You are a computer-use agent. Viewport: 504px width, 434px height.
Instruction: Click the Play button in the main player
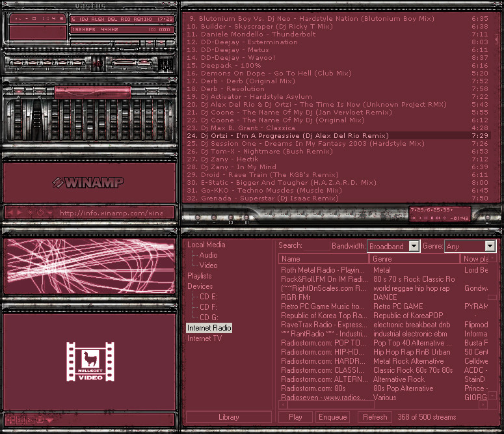click(x=33, y=63)
